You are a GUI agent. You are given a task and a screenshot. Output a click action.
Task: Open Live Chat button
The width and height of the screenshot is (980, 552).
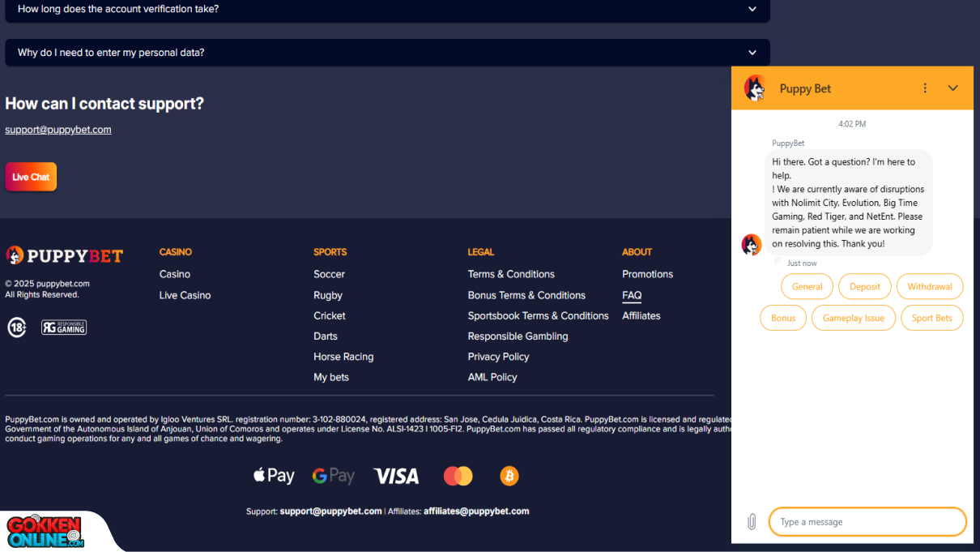coord(31,177)
